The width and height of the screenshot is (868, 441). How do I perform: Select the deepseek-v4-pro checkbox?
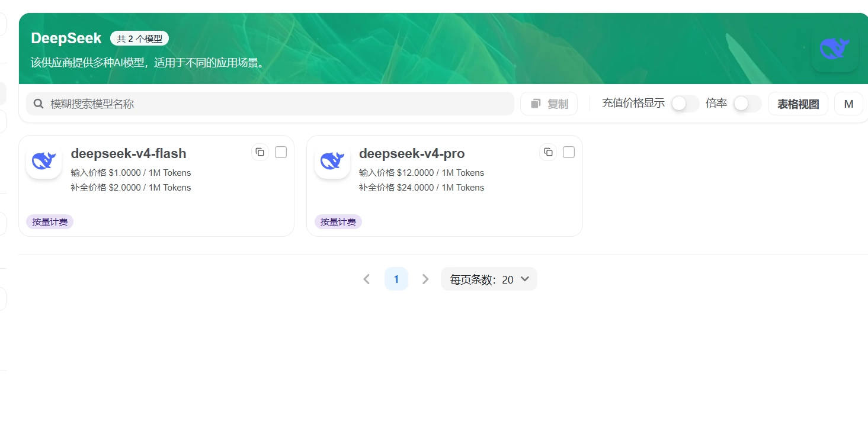[569, 152]
